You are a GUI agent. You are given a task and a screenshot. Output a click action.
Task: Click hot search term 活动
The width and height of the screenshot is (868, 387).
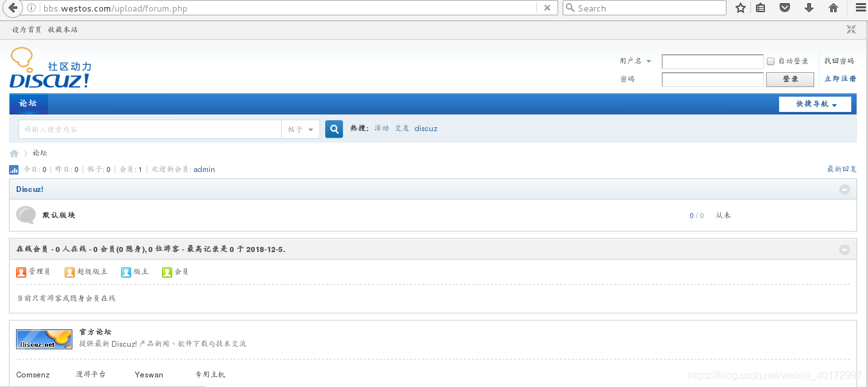(x=382, y=129)
